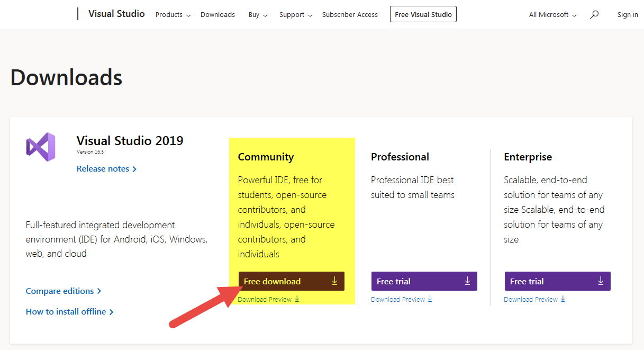Click the Sign in link

[x=628, y=14]
